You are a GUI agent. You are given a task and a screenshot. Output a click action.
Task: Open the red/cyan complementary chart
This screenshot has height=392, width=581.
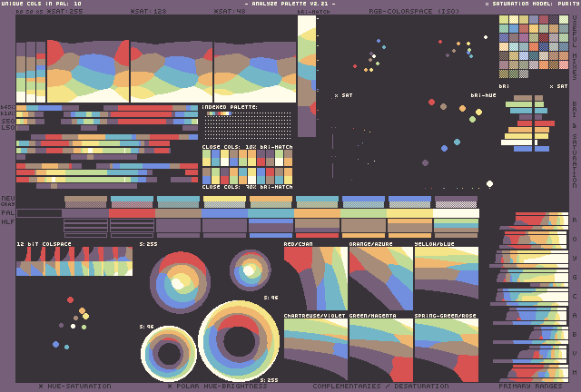[316, 279]
